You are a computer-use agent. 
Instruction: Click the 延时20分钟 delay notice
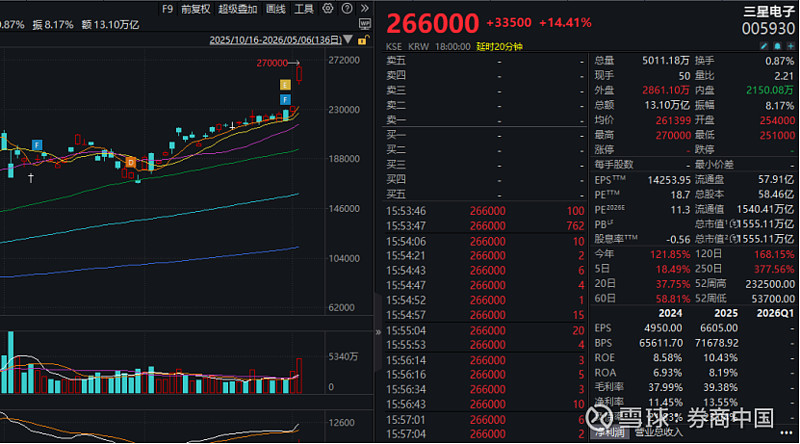(499, 46)
